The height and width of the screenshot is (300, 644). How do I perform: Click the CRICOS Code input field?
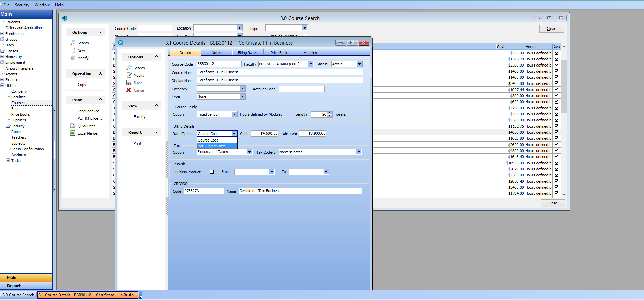pyautogui.click(x=204, y=191)
